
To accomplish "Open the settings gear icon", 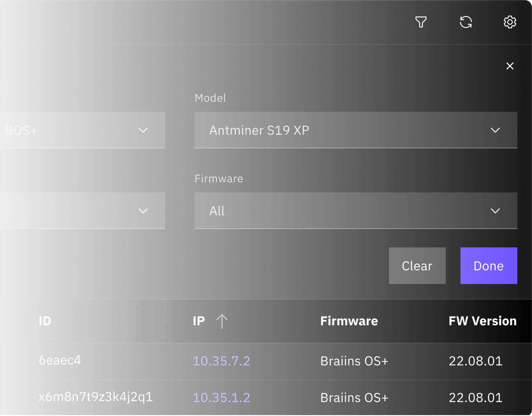I will pyautogui.click(x=510, y=22).
